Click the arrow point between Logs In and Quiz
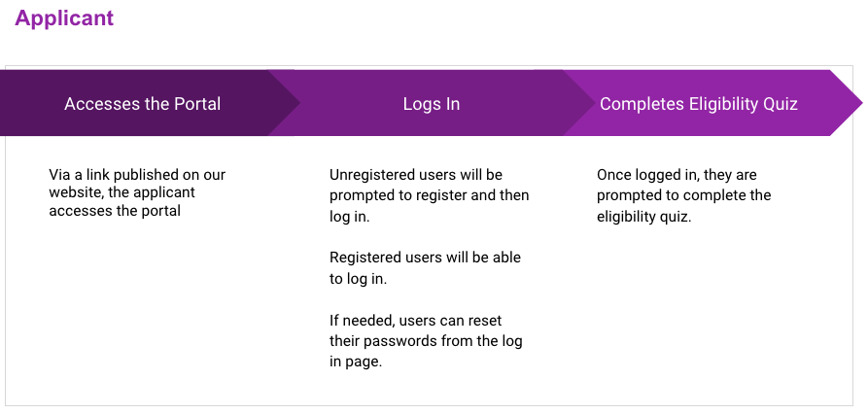 [x=581, y=103]
